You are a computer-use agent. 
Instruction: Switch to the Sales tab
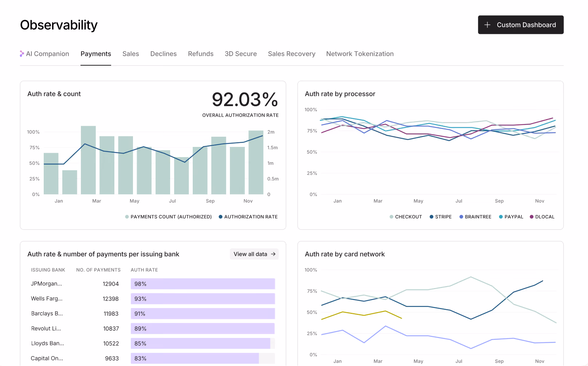pos(131,54)
